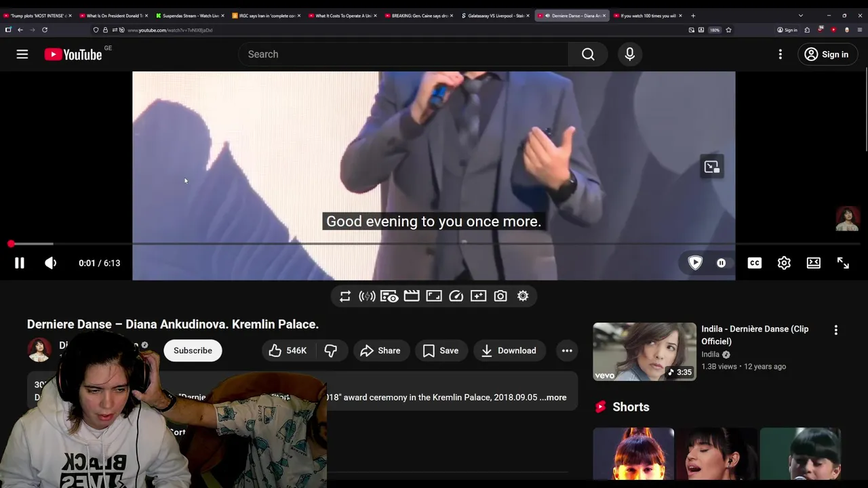
Task: Subscribe to the channel
Action: click(x=193, y=350)
